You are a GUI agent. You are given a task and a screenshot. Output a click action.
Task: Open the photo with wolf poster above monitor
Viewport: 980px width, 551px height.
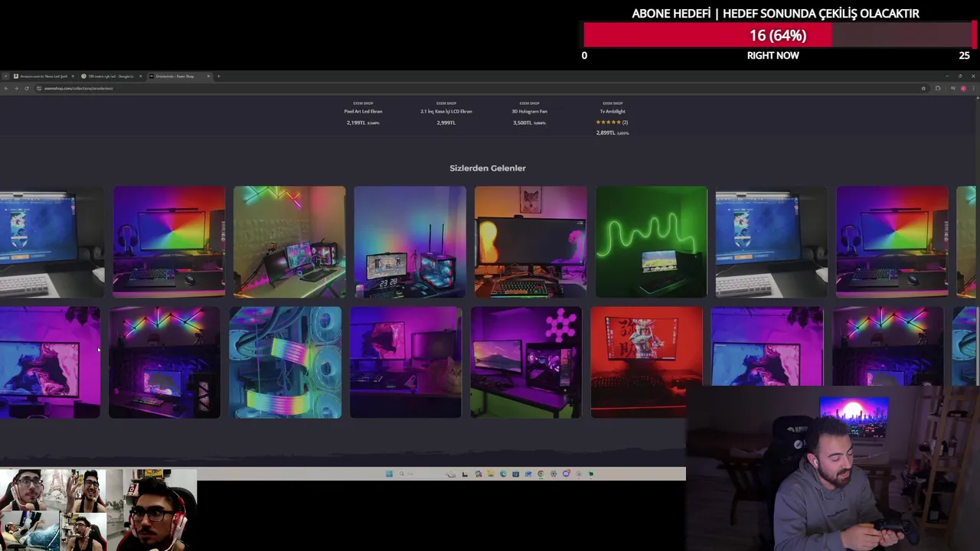[531, 242]
